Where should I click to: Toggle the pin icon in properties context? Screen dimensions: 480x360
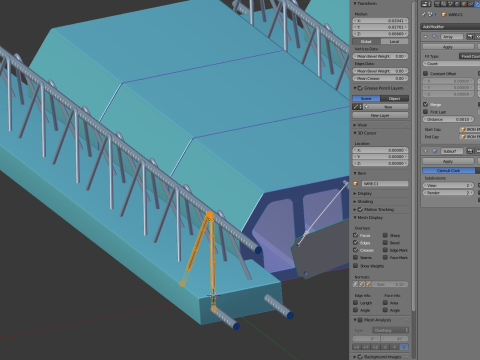pyautogui.click(x=424, y=14)
